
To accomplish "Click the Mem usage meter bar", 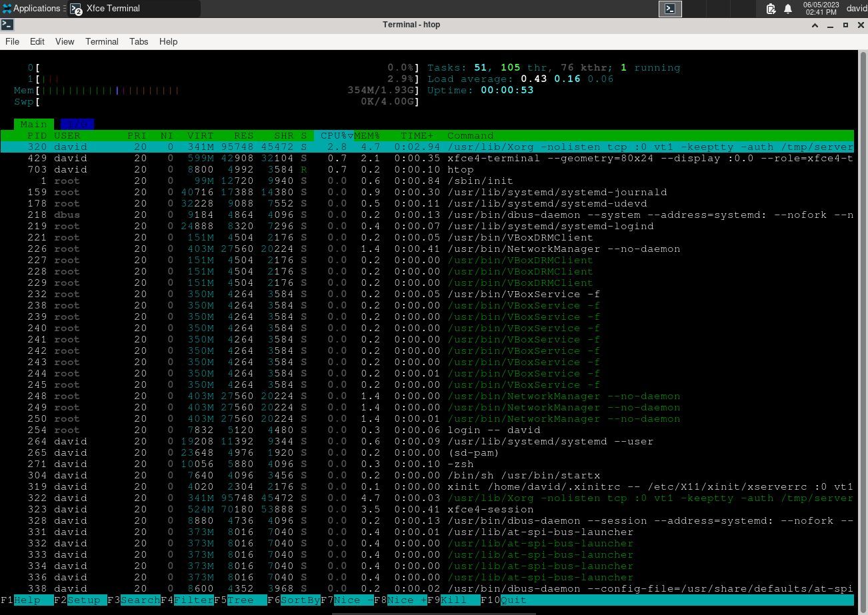I will [x=217, y=90].
